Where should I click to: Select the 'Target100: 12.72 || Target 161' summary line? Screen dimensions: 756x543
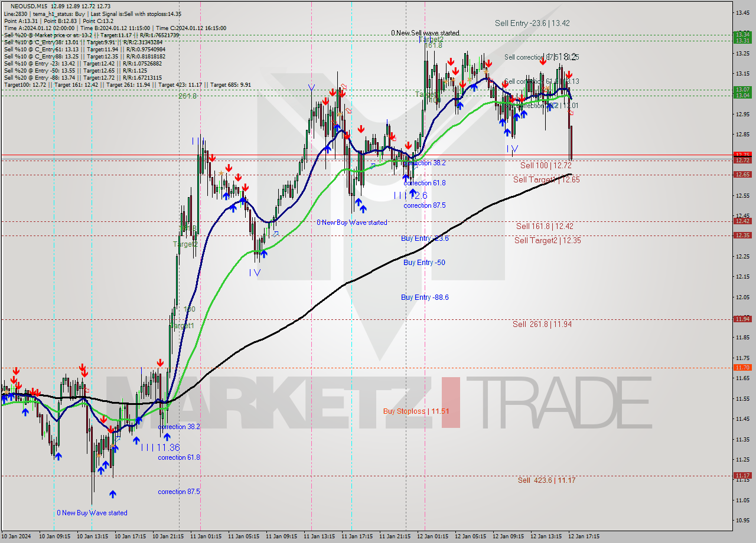tap(127, 85)
